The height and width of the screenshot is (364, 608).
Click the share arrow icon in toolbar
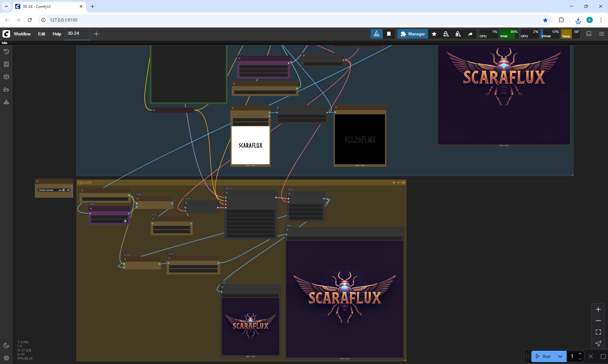coord(470,34)
